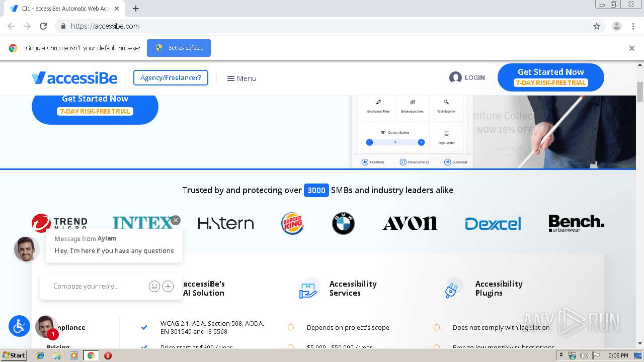
Task: Click the Accessibility Plugins column heading
Action: (499, 288)
